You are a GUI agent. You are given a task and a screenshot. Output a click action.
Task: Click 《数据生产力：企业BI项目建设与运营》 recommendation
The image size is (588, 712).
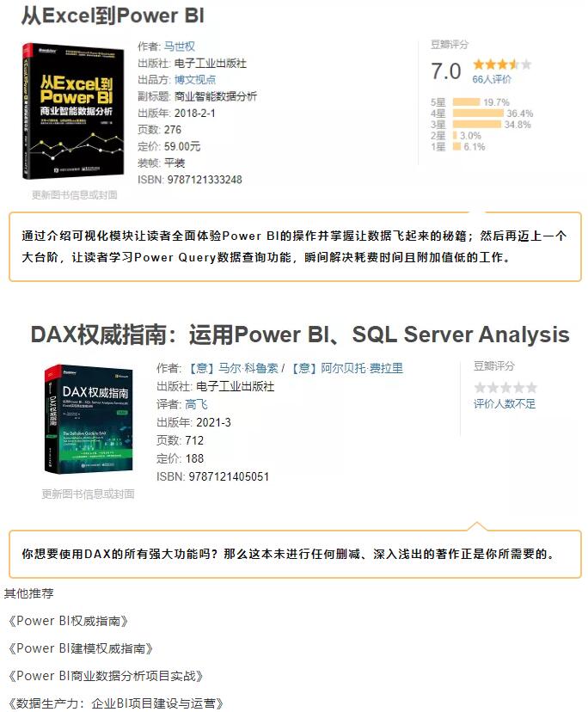115,703
